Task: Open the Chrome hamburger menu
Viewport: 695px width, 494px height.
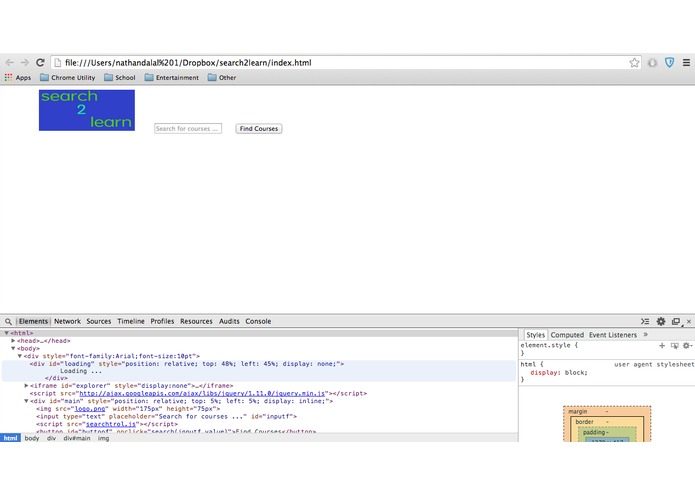Action: pos(686,62)
